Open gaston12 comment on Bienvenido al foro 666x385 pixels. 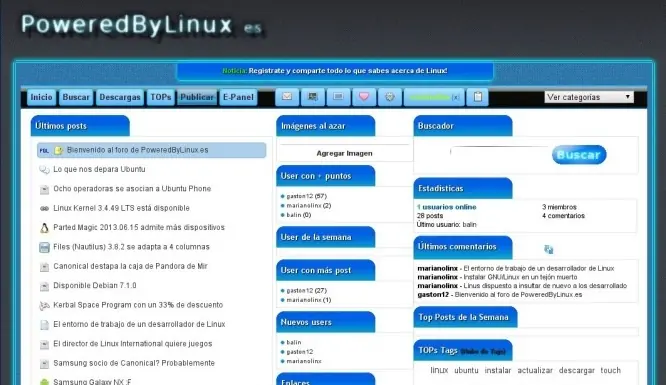click(518, 294)
